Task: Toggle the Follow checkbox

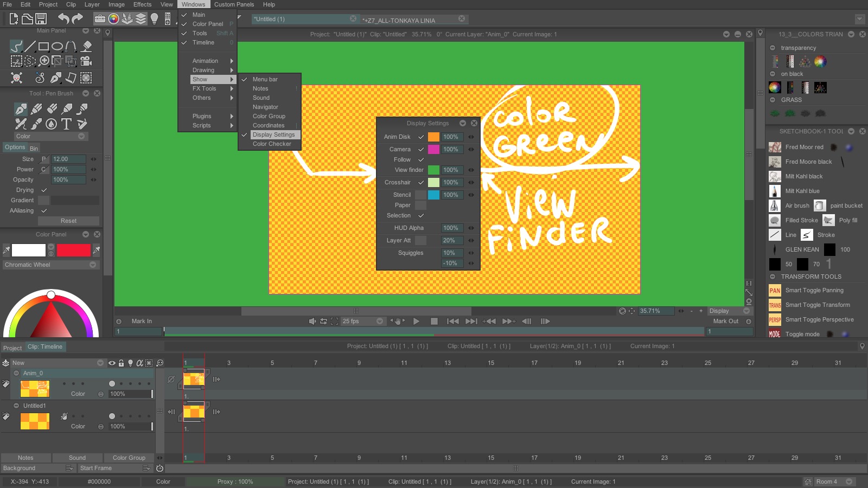Action: click(420, 159)
